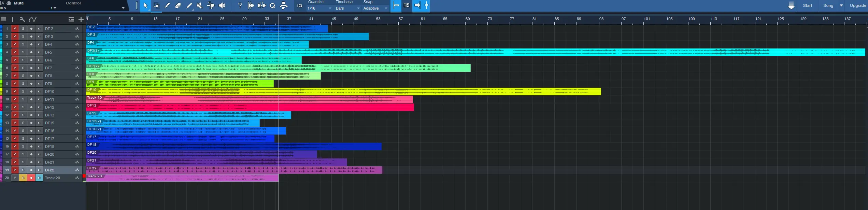Click the hand icon next to Mute

pyautogui.click(x=9, y=3)
